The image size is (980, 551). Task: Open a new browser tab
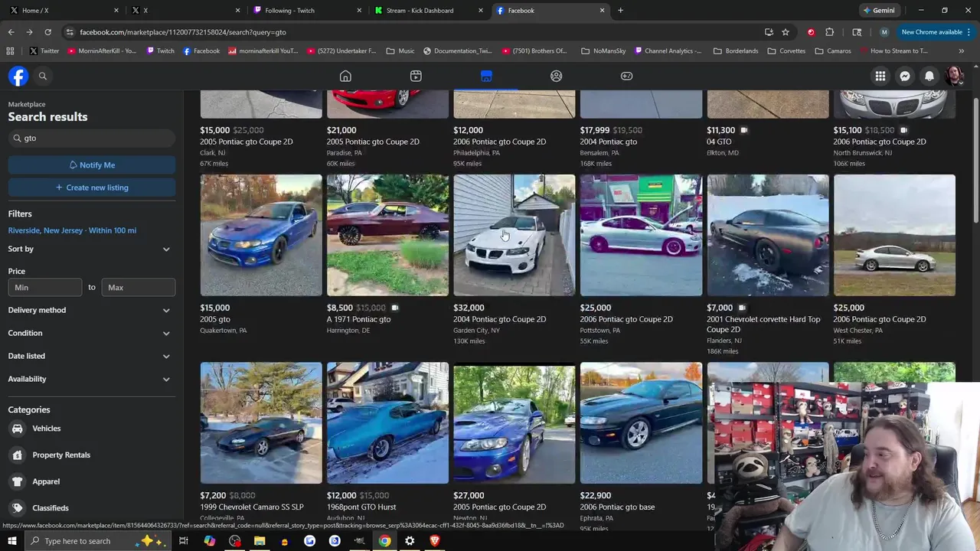click(x=620, y=10)
